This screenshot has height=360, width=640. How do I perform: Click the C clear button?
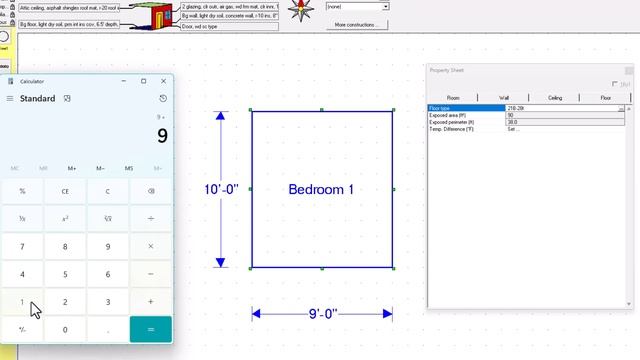tap(108, 191)
